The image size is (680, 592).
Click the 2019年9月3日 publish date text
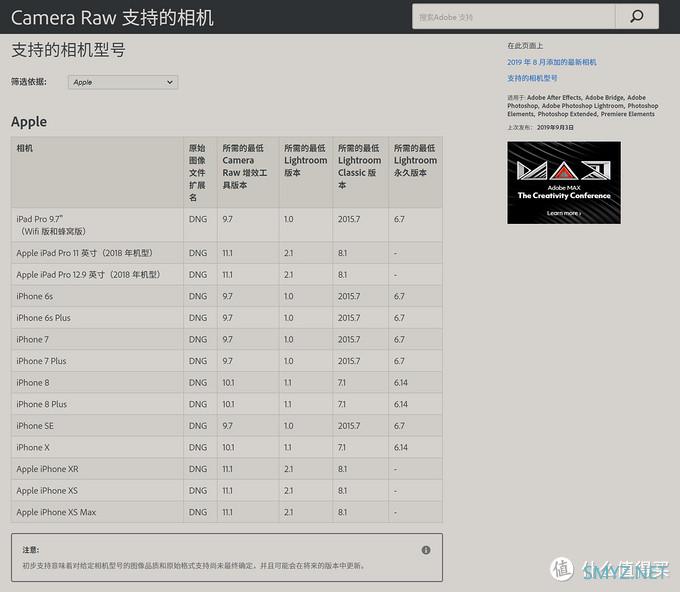(555, 128)
